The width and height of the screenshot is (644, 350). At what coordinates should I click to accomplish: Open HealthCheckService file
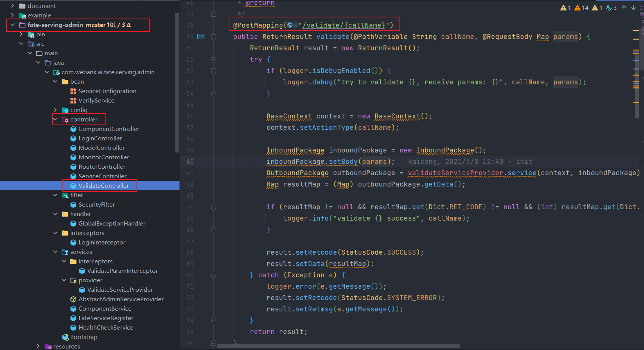tap(106, 328)
